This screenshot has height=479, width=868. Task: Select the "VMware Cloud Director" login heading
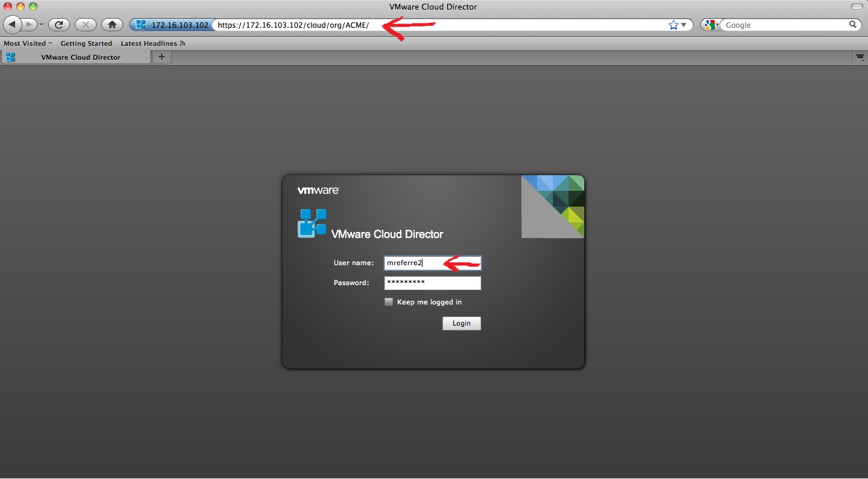click(387, 234)
